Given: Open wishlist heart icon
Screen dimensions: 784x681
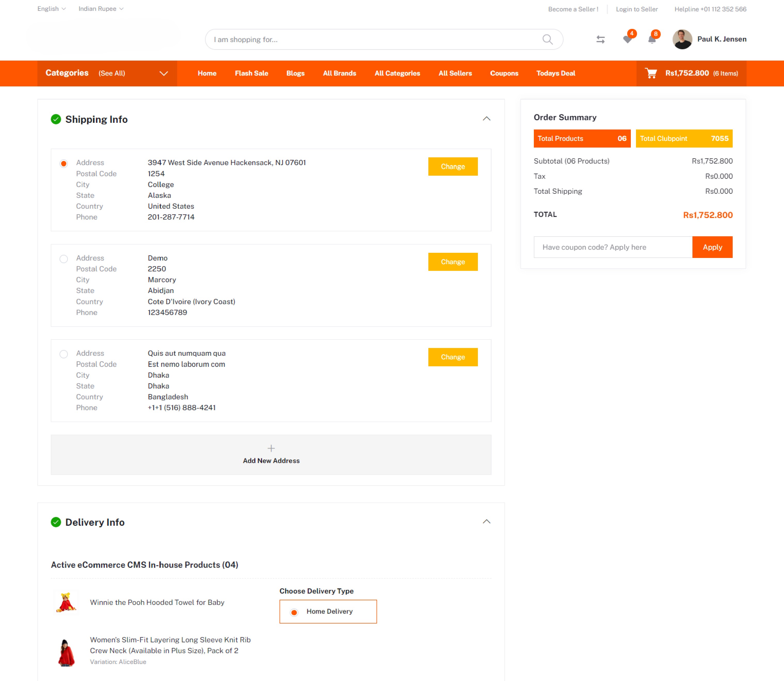Looking at the screenshot, I should click(627, 39).
